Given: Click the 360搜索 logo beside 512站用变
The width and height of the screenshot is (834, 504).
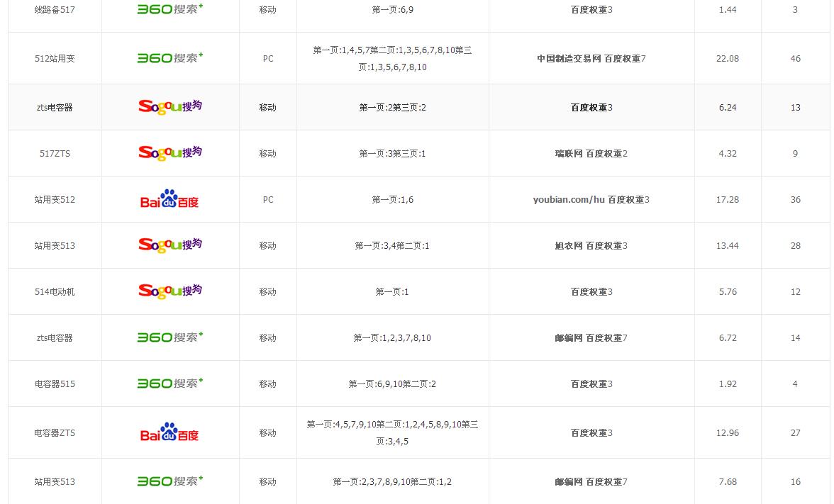Looking at the screenshot, I should coord(170,58).
